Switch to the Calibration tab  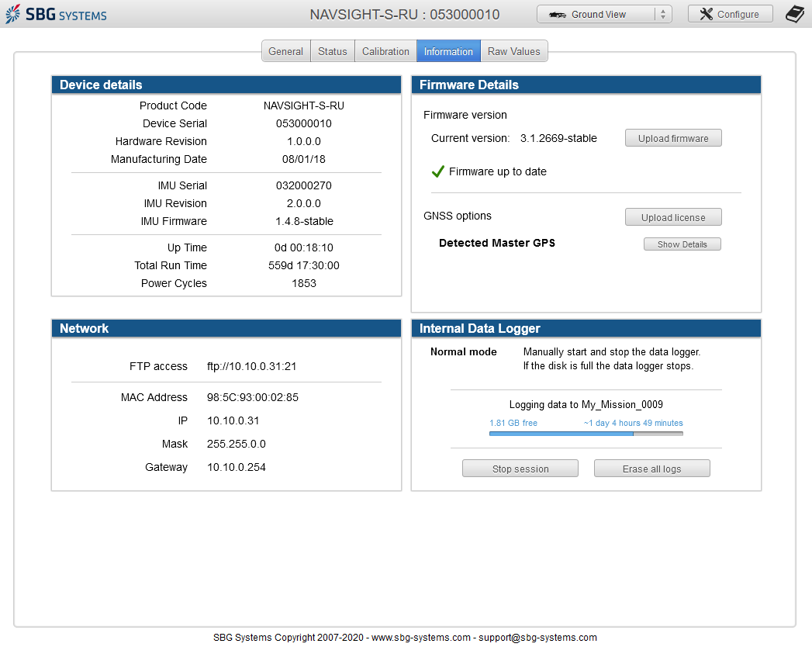click(x=385, y=51)
